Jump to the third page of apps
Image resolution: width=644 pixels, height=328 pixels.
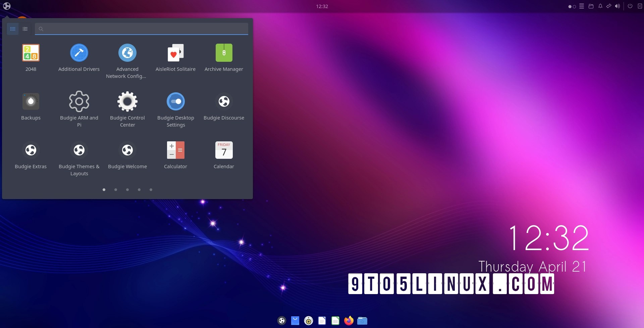(127, 190)
